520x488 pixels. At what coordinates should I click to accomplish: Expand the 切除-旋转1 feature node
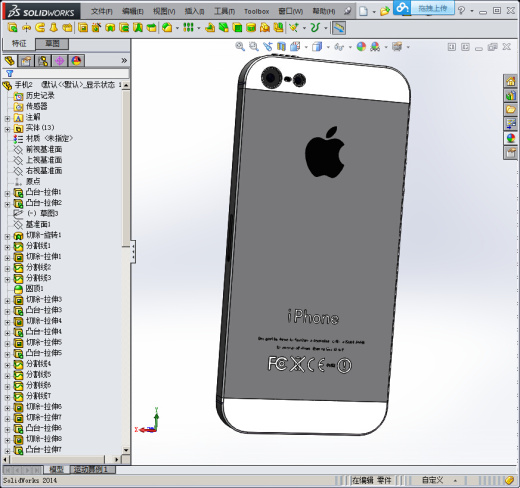coord(7,236)
